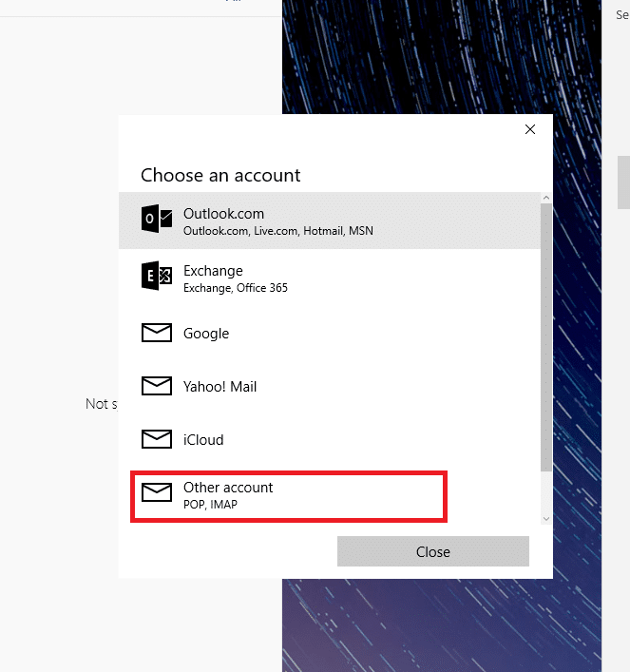This screenshot has height=672, width=630.
Task: Click the envelope icon next to iCloud
Action: click(x=157, y=439)
